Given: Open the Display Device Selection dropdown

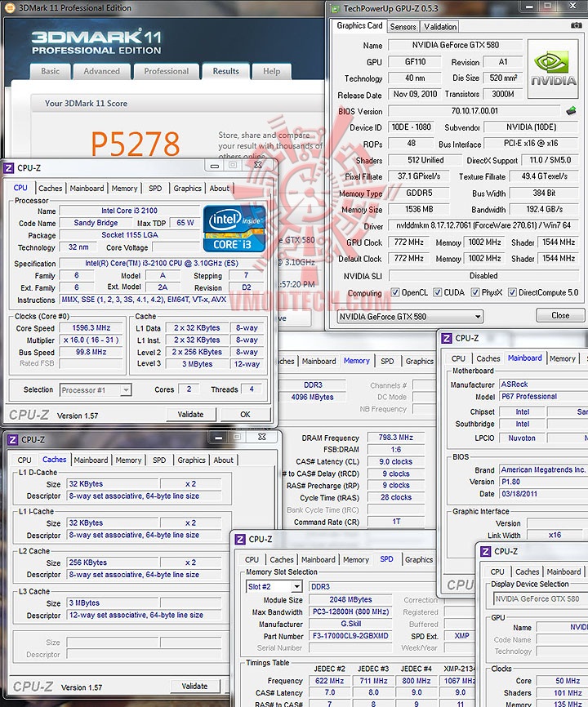Looking at the screenshot, I should click(540, 598).
